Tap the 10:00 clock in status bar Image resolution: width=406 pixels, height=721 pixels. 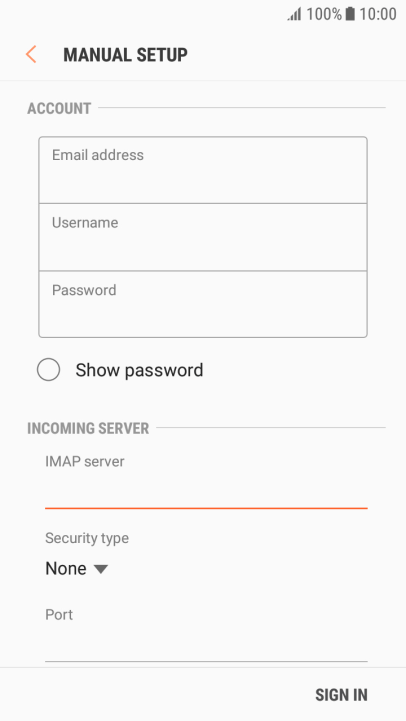[377, 14]
